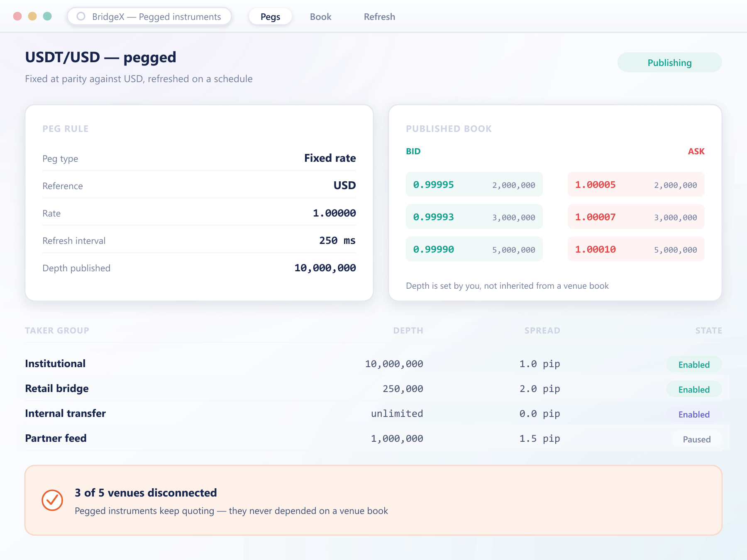Image resolution: width=747 pixels, height=560 pixels.
Task: Click the Publishing status pill
Action: tap(669, 63)
